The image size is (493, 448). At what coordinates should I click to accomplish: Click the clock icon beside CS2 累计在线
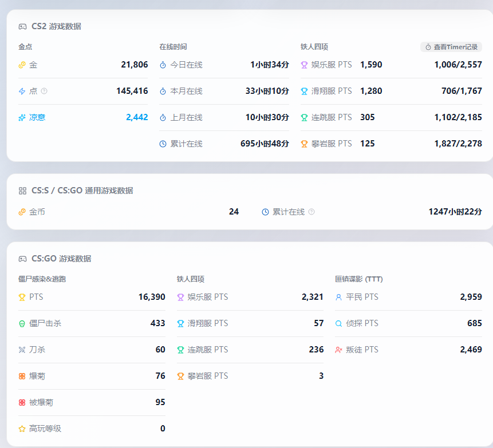pos(163,144)
